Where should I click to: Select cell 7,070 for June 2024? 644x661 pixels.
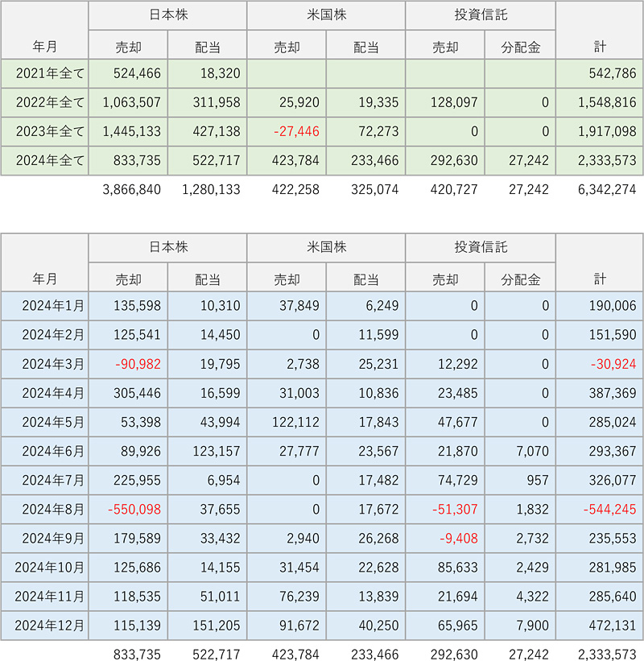coord(532,451)
